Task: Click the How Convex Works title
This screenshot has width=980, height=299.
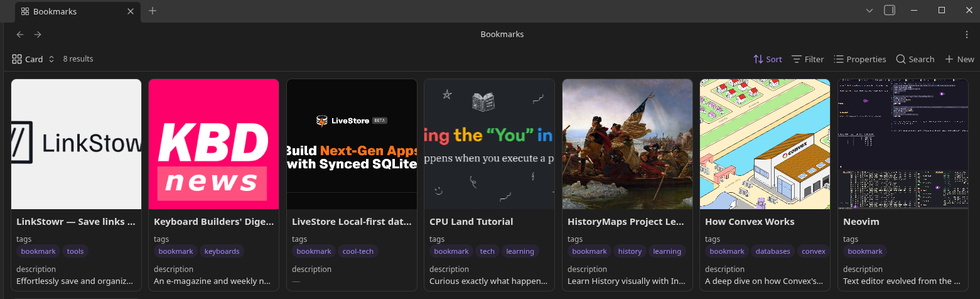Action: (750, 221)
